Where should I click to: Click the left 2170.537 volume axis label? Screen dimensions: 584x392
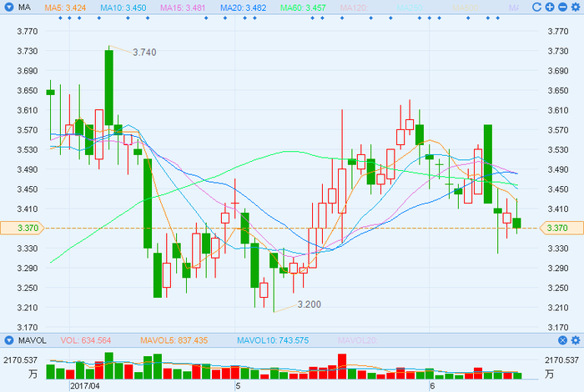pyautogui.click(x=21, y=360)
